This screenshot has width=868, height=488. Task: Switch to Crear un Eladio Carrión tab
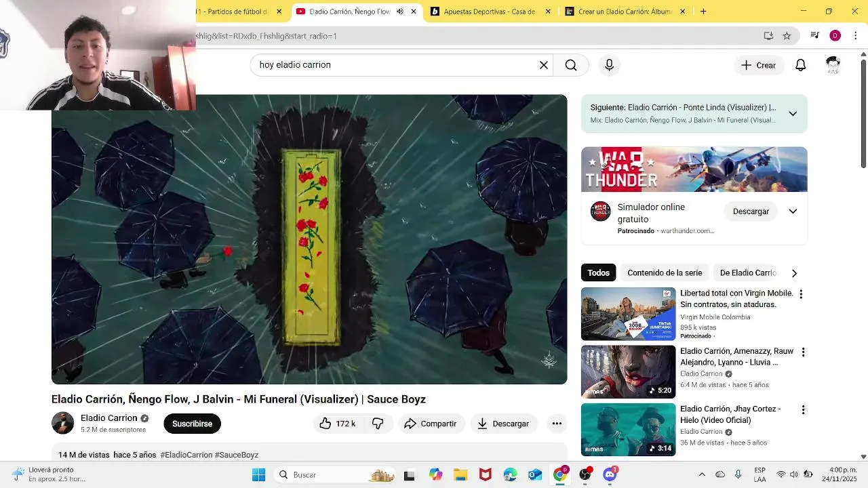click(623, 12)
